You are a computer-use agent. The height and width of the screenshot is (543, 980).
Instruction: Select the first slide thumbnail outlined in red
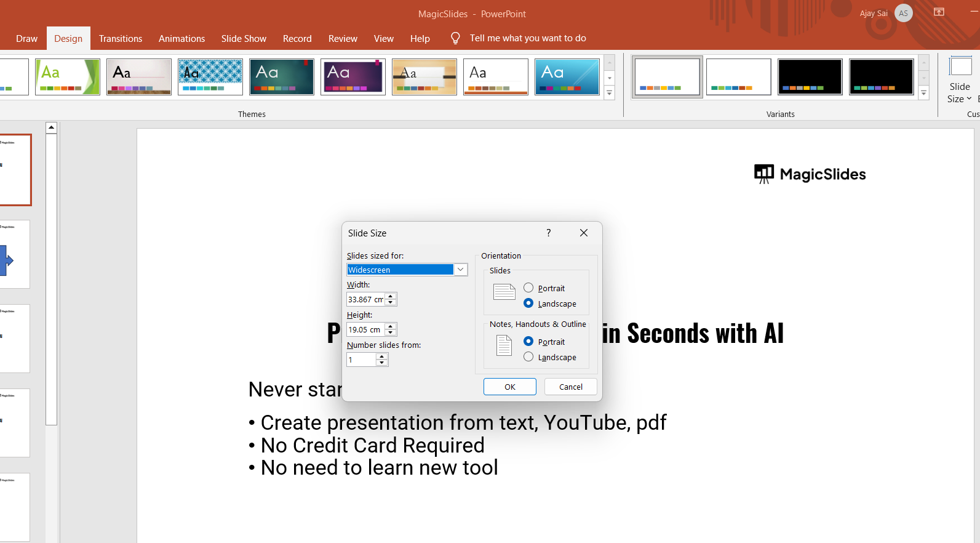14,170
